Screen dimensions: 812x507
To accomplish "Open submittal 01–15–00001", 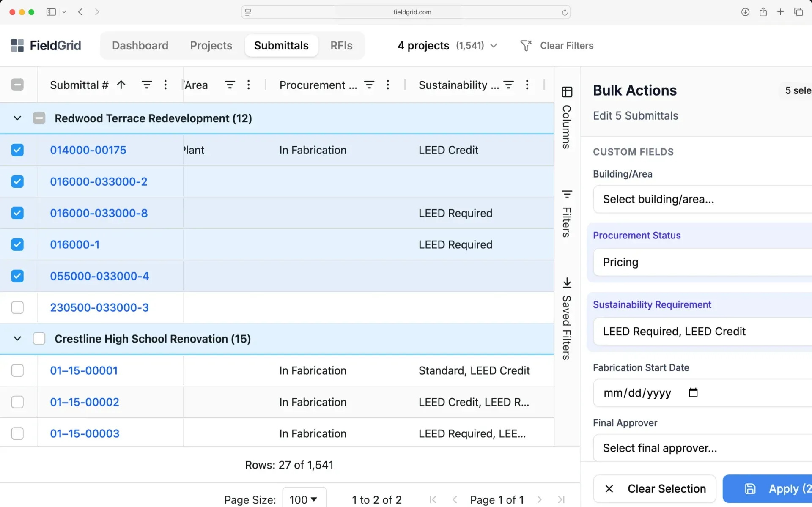I will [83, 370].
